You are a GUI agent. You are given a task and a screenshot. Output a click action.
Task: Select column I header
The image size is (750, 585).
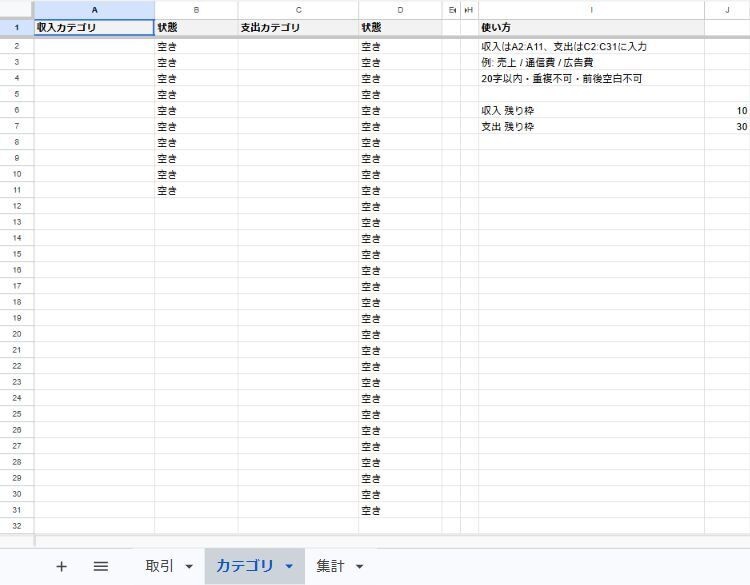[591, 10]
